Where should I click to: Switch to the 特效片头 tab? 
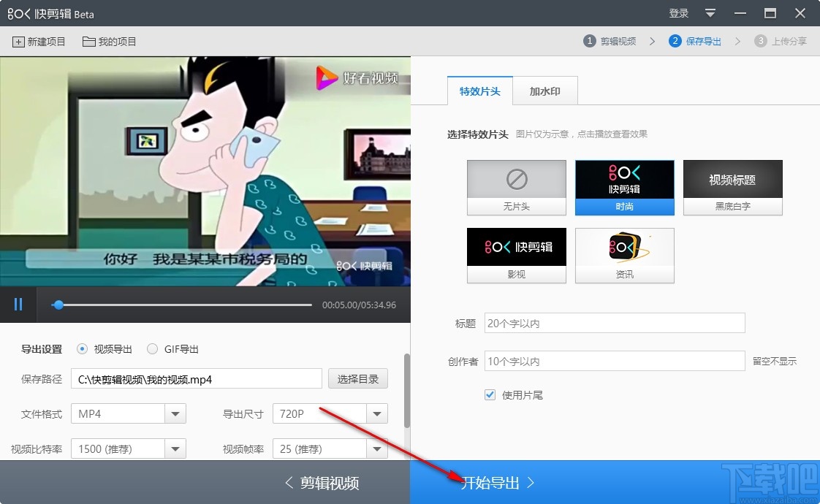[x=480, y=91]
